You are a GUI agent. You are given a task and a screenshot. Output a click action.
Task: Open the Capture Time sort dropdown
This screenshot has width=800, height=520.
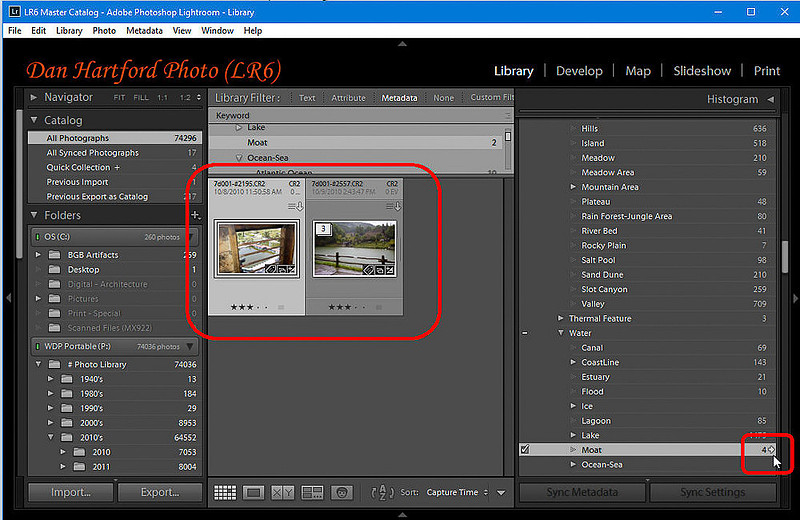[x=457, y=492]
